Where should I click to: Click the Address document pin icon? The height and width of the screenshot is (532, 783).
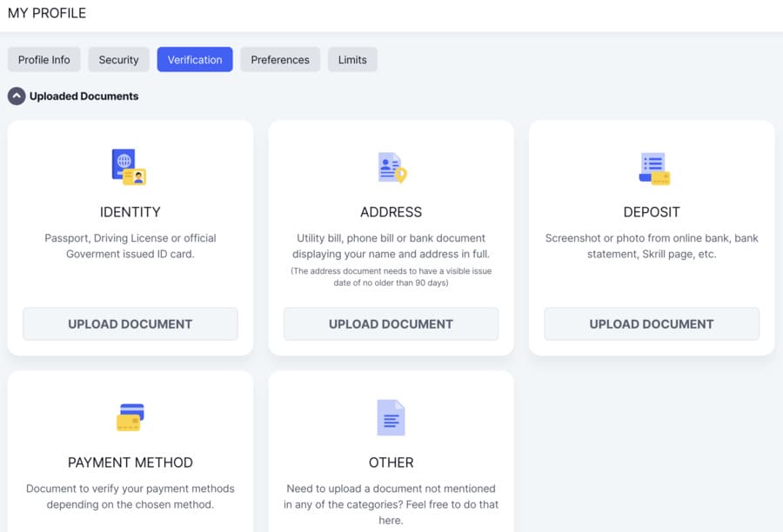(x=391, y=168)
